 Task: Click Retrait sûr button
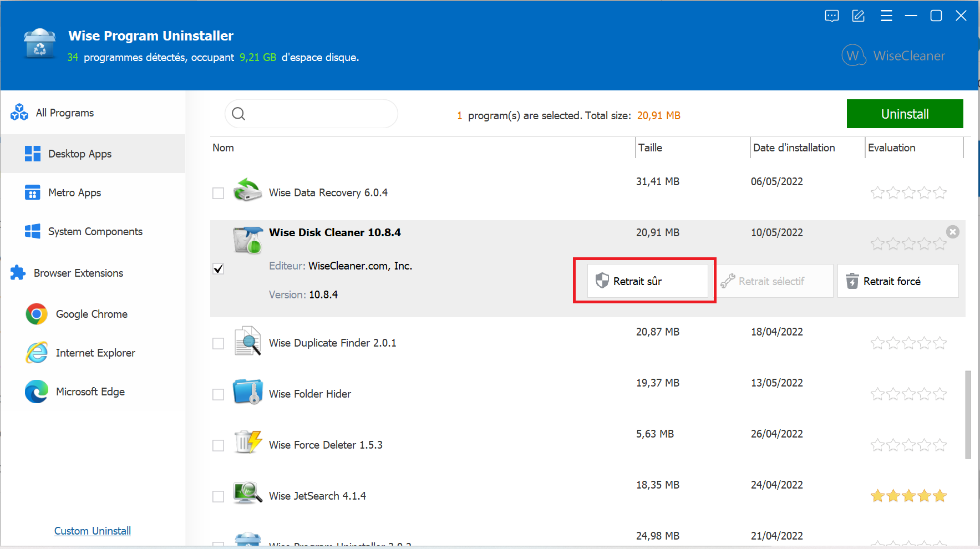647,281
